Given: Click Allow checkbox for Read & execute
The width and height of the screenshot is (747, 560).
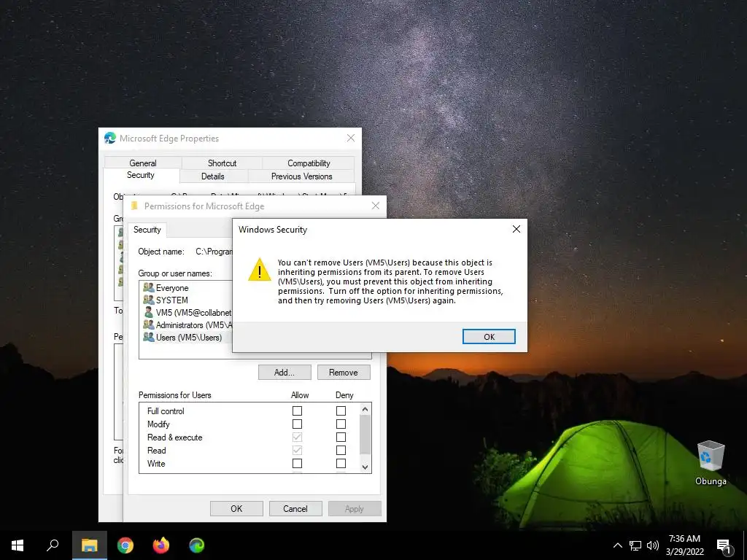Looking at the screenshot, I should [x=298, y=437].
